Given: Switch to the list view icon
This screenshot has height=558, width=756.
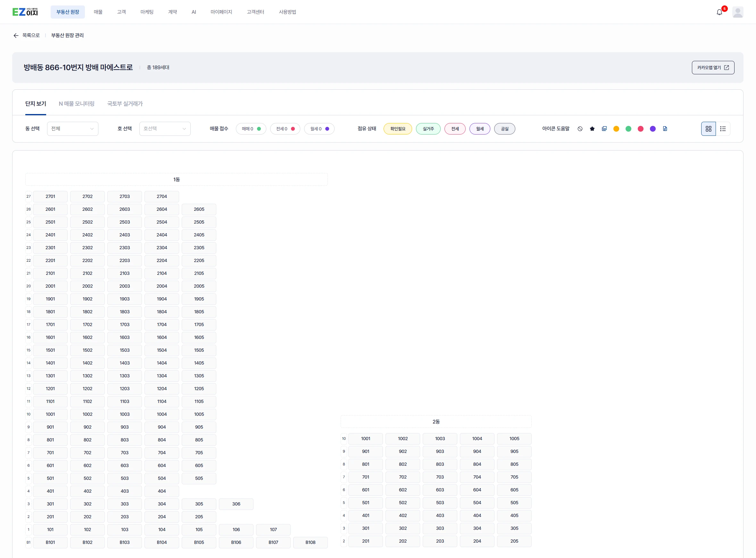Looking at the screenshot, I should point(723,129).
